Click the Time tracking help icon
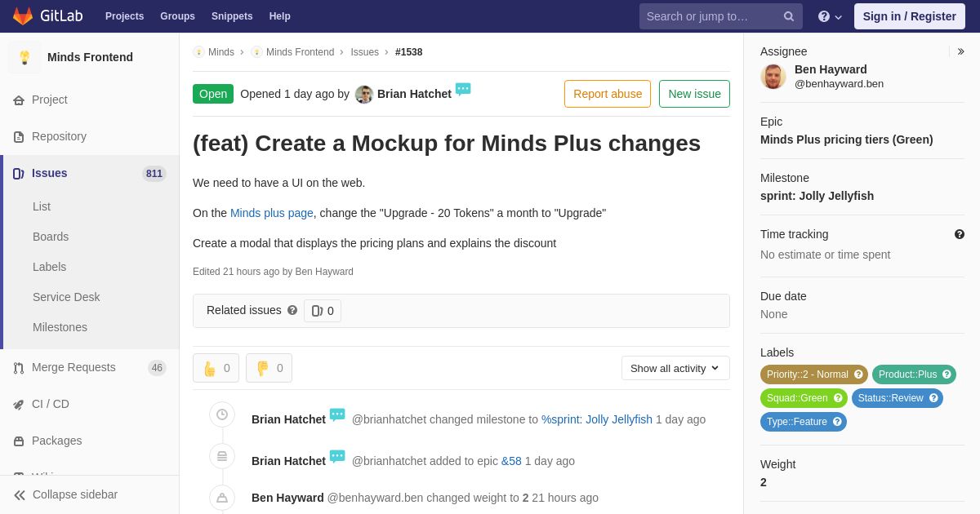The width and height of the screenshot is (980, 514). click(x=960, y=234)
